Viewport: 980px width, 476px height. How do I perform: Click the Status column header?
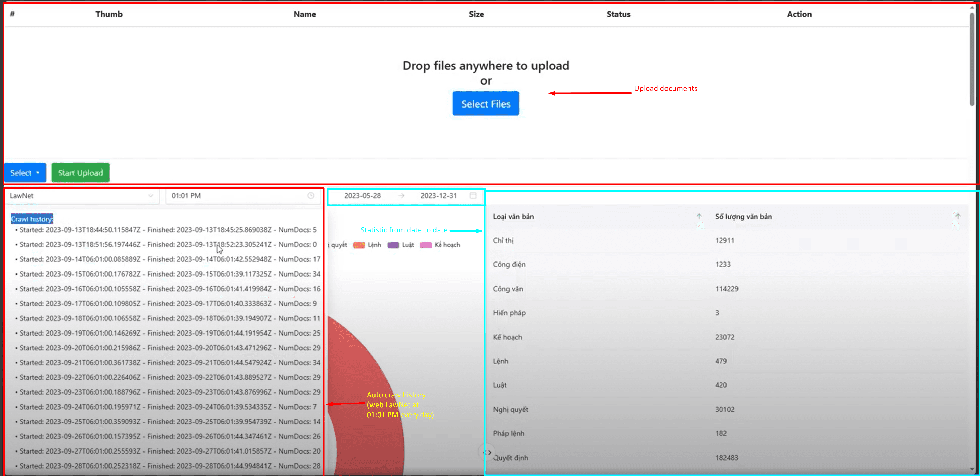[x=618, y=14]
